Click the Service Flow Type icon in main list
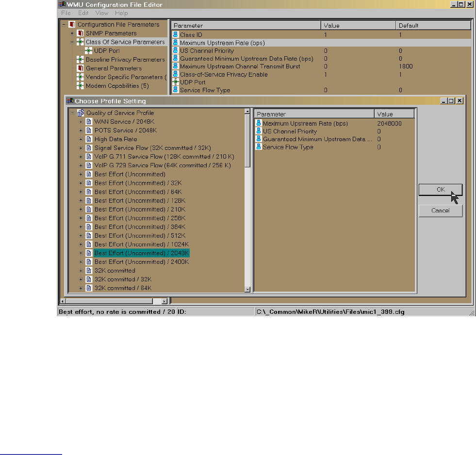Image resolution: width=476 pixels, height=455 pixels. click(x=176, y=90)
